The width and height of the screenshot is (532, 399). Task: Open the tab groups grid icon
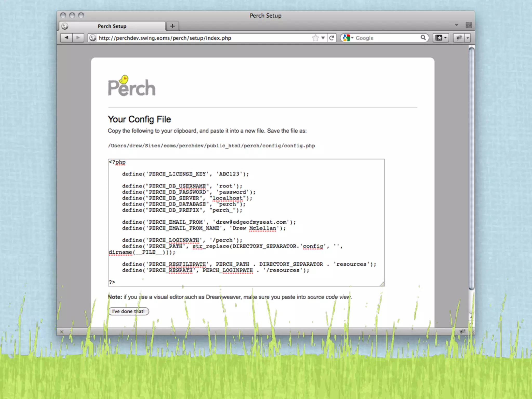click(x=469, y=25)
